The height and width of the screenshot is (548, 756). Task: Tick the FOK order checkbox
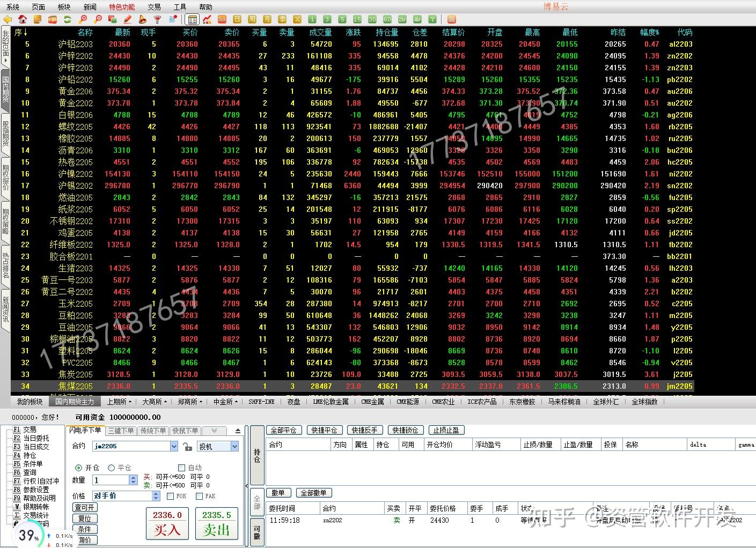pyautogui.click(x=171, y=496)
